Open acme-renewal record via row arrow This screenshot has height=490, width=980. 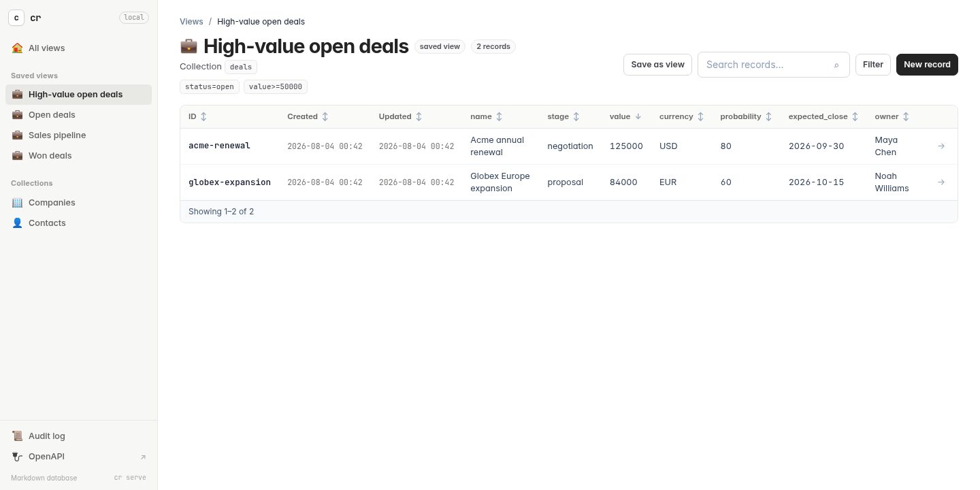coord(941,146)
